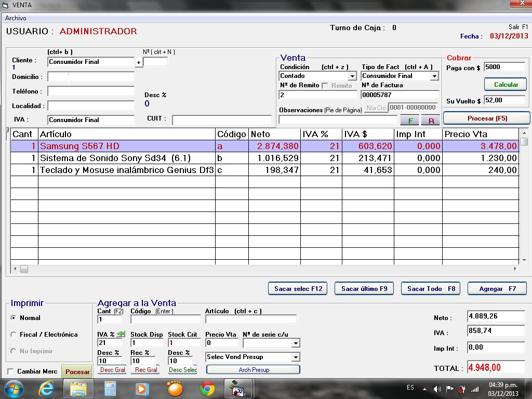Select Fiscal / Electrónica print option

point(13,335)
